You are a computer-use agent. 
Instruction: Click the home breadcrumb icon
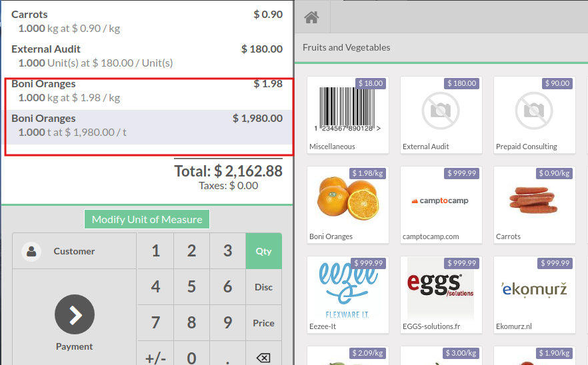311,18
